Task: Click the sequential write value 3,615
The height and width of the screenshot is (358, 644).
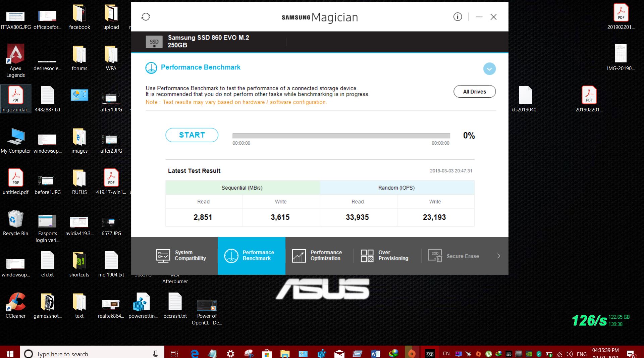Action: click(280, 217)
